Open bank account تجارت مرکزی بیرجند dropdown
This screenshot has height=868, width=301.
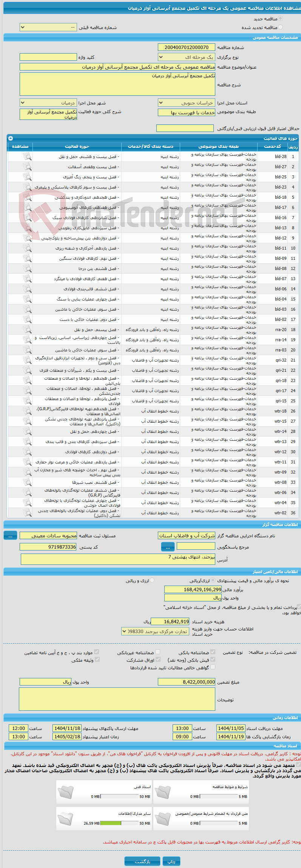[155, 631]
